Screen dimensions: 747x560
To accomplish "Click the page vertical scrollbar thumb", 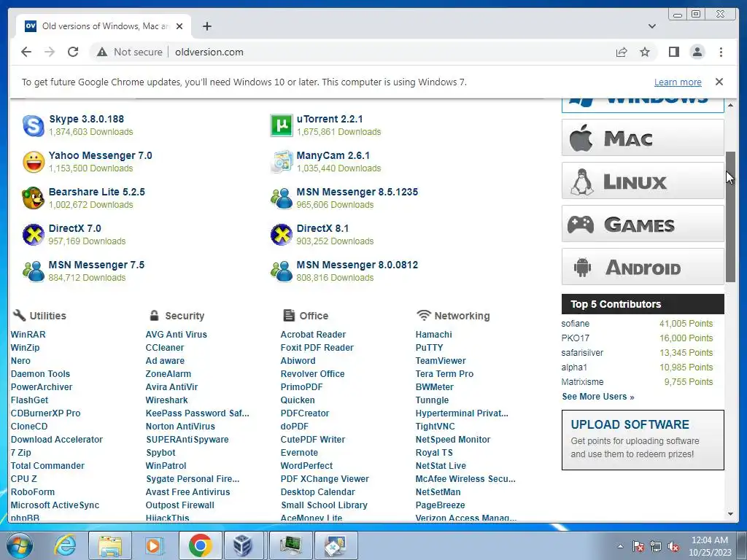I will click(x=730, y=217).
